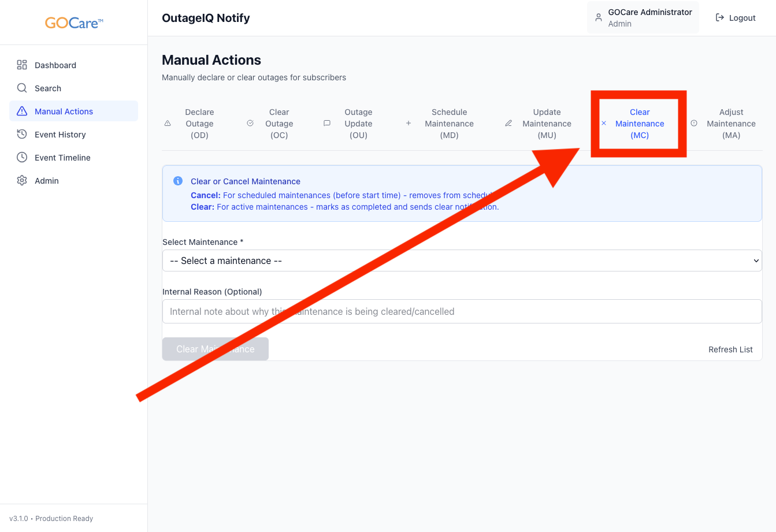Click the Dashboard grid icon in sidebar
The width and height of the screenshot is (776, 532).
tap(22, 65)
